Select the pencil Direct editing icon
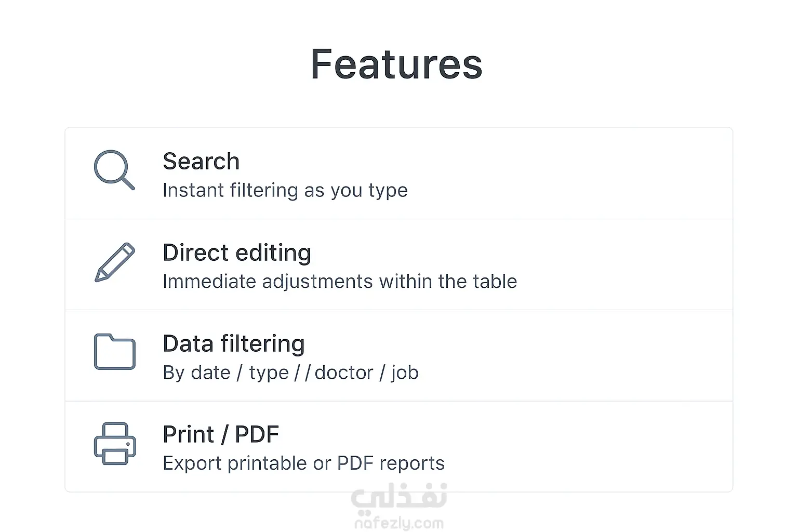Image resolution: width=798 pixels, height=532 pixels. [x=115, y=262]
